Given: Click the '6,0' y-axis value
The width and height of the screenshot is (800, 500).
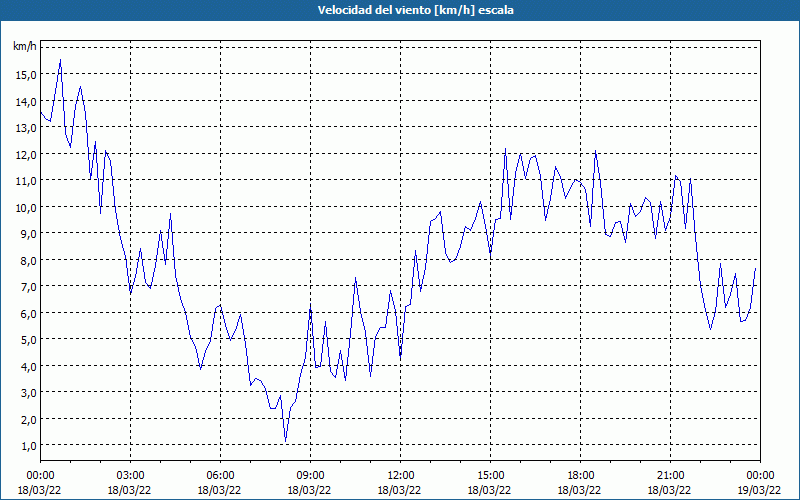Looking at the screenshot, I should 28,313.
